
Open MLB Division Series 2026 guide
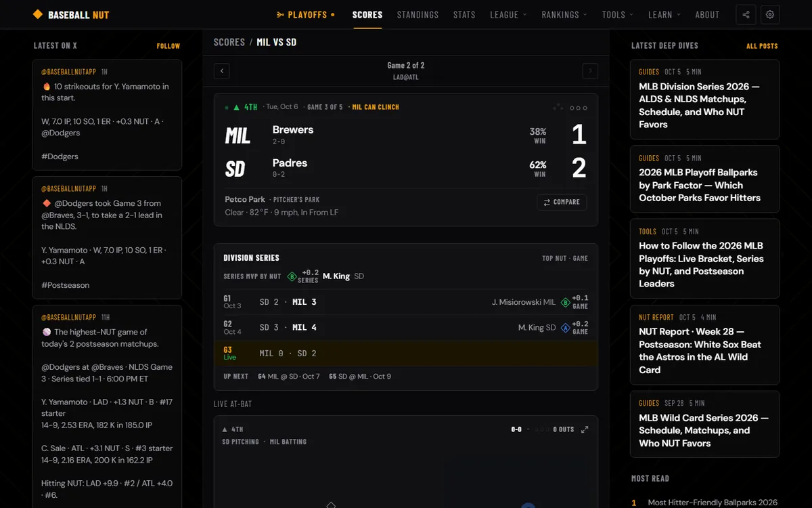[x=704, y=99]
